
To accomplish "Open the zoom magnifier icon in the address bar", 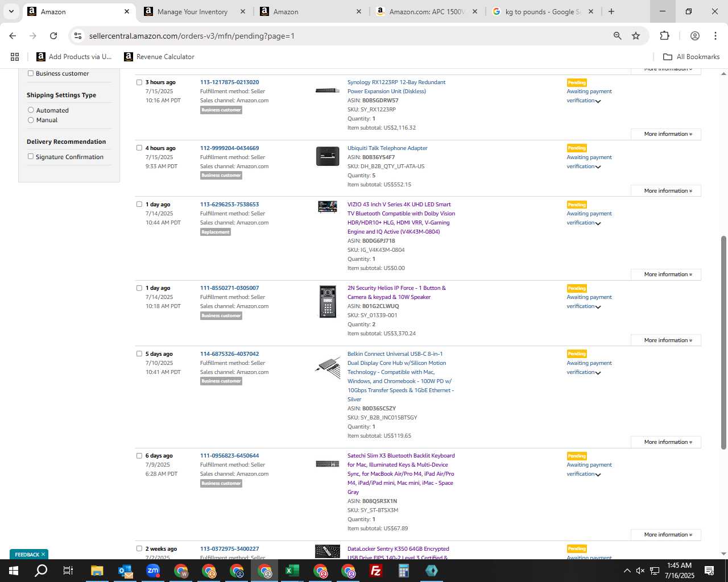I will tap(617, 36).
